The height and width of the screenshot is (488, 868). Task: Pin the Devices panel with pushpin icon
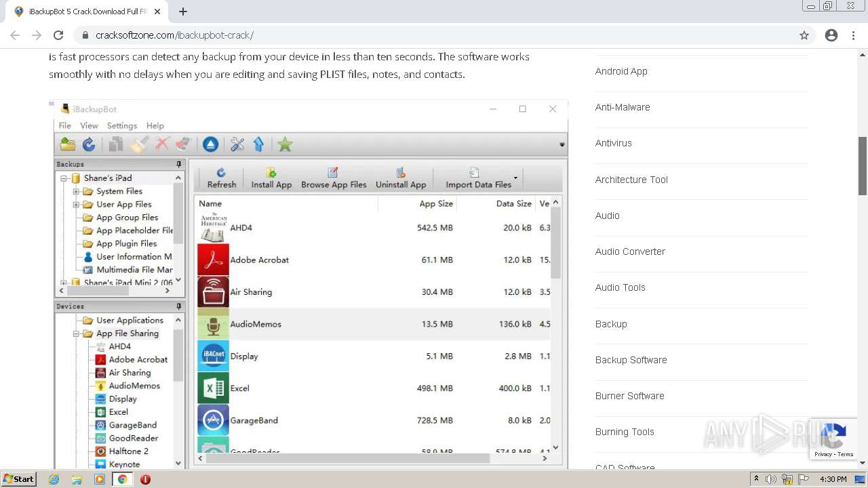[x=179, y=306]
